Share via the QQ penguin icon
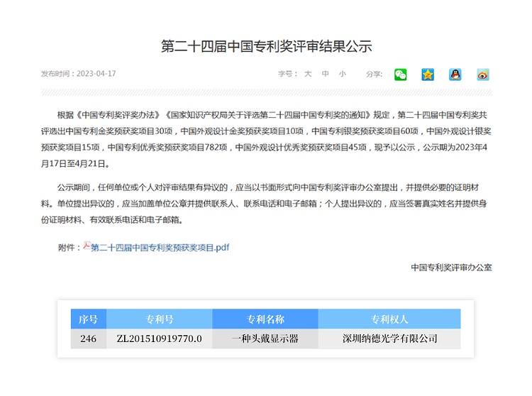 coord(455,75)
